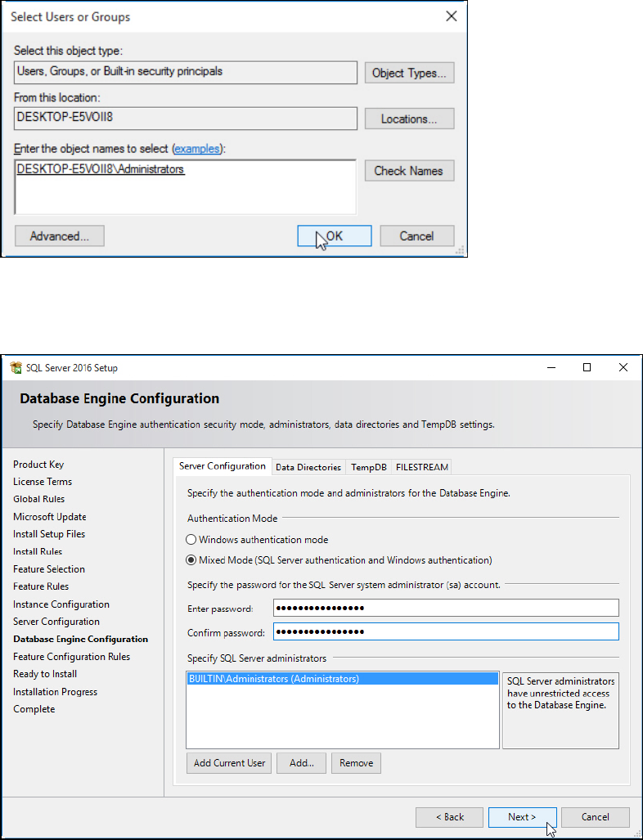Viewport: 643px width, 840px height.
Task: Follow the examples hyperlink
Action: point(197,149)
